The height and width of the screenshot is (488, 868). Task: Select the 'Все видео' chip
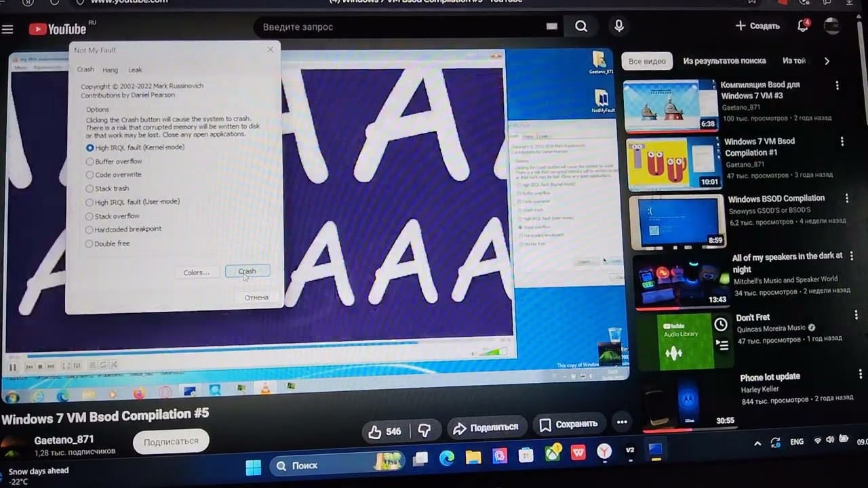click(647, 61)
